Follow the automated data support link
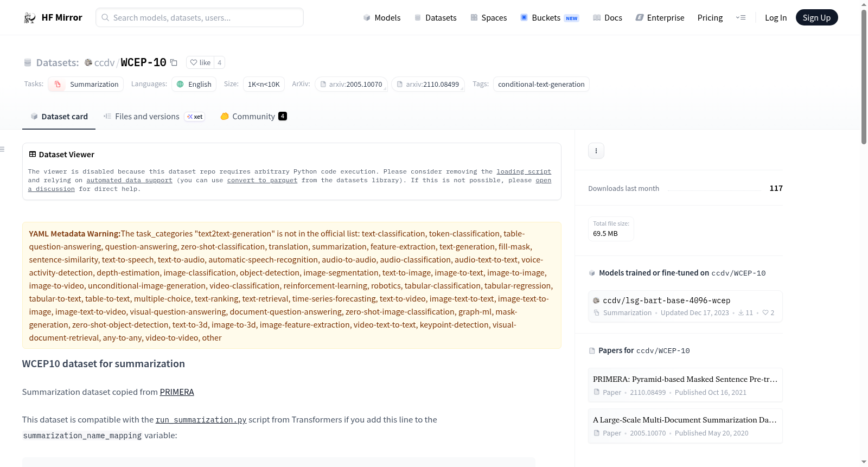868x467 pixels. coord(129,180)
